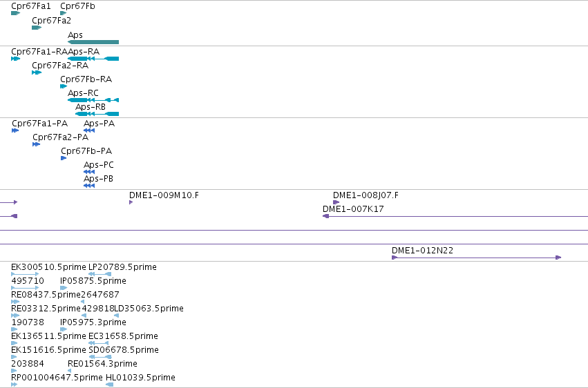Pick the Aps-PA protein label
588x388 pixels.
click(99, 124)
